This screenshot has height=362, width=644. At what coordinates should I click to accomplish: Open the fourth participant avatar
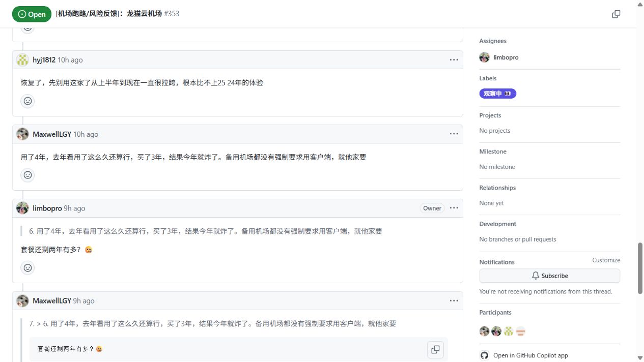520,331
